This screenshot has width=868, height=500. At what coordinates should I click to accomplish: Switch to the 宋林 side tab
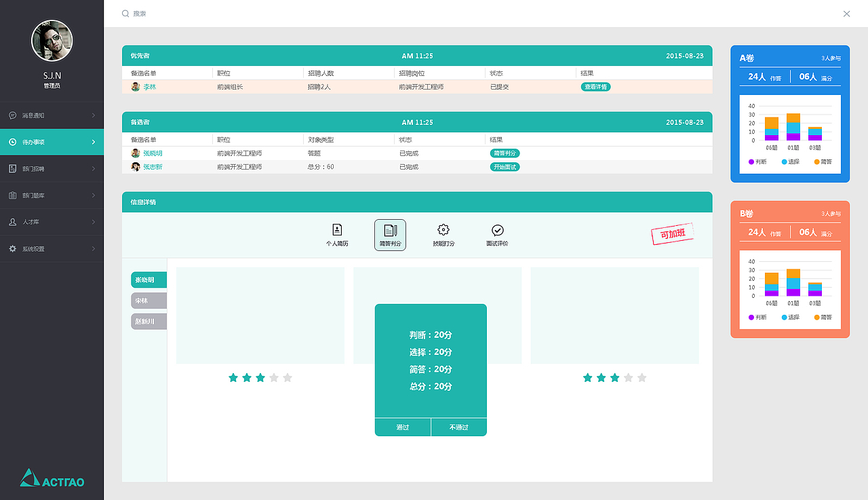pos(149,301)
